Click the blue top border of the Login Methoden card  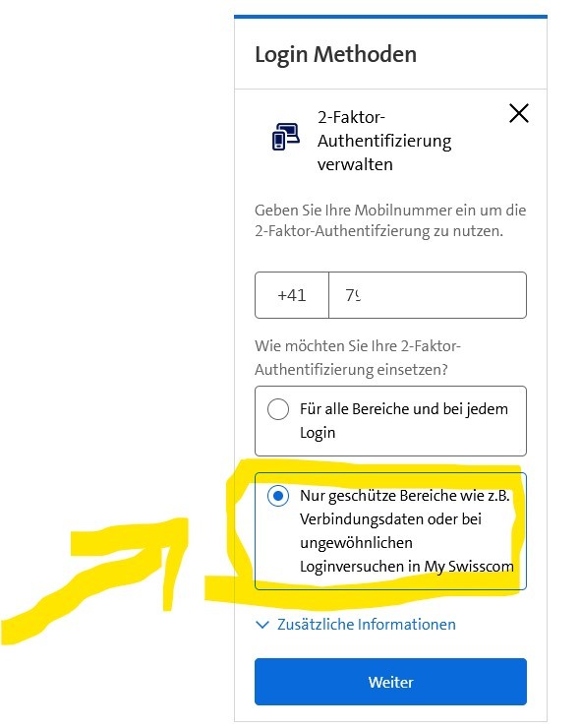click(x=390, y=17)
